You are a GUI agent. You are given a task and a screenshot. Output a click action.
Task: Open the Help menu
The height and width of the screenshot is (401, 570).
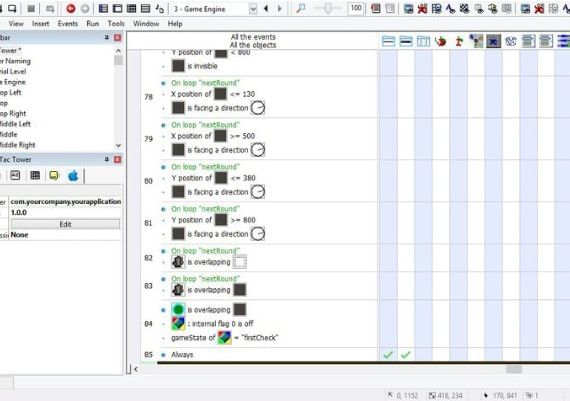click(x=175, y=24)
